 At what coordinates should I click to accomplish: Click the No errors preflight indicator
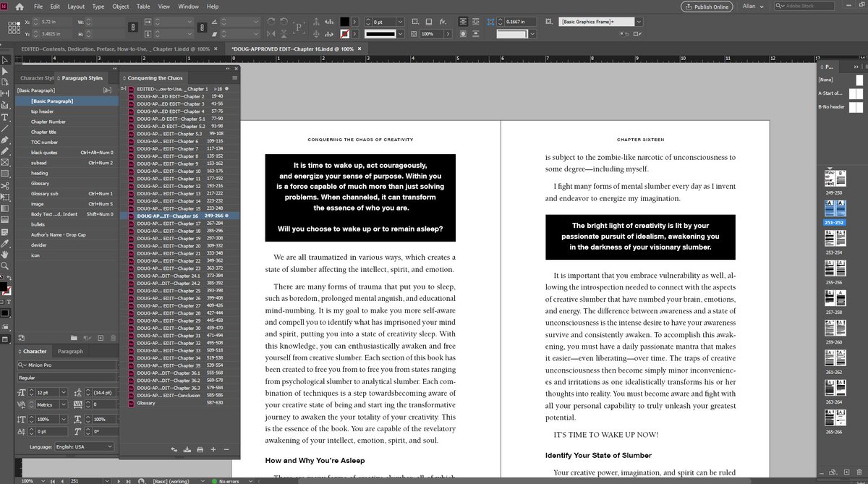tap(226, 480)
